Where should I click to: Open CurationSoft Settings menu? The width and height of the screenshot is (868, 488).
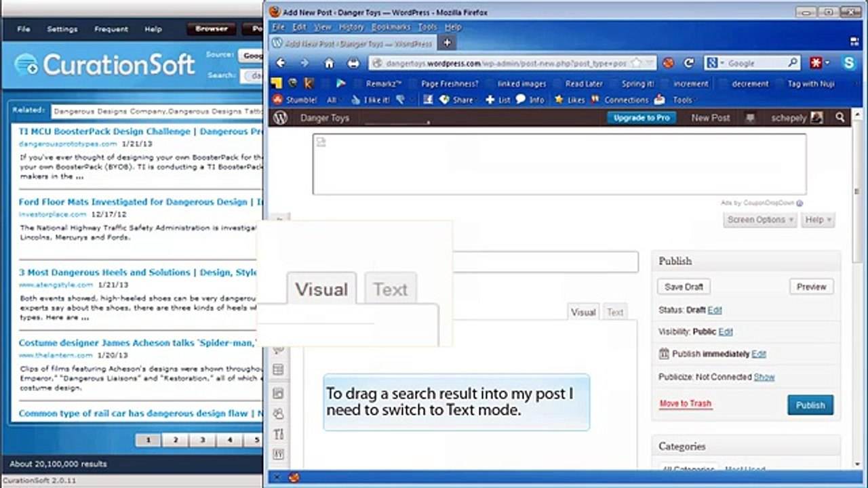pos(62,29)
